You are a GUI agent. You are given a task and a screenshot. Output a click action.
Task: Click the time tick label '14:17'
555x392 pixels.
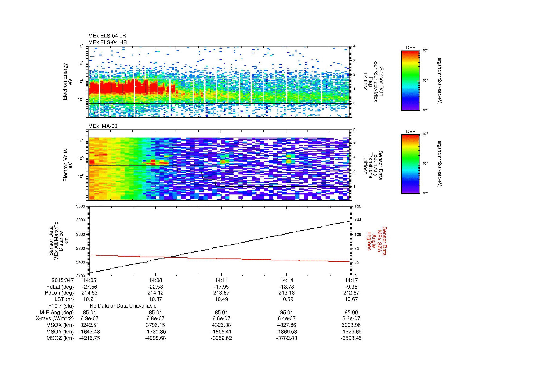[x=351, y=280]
